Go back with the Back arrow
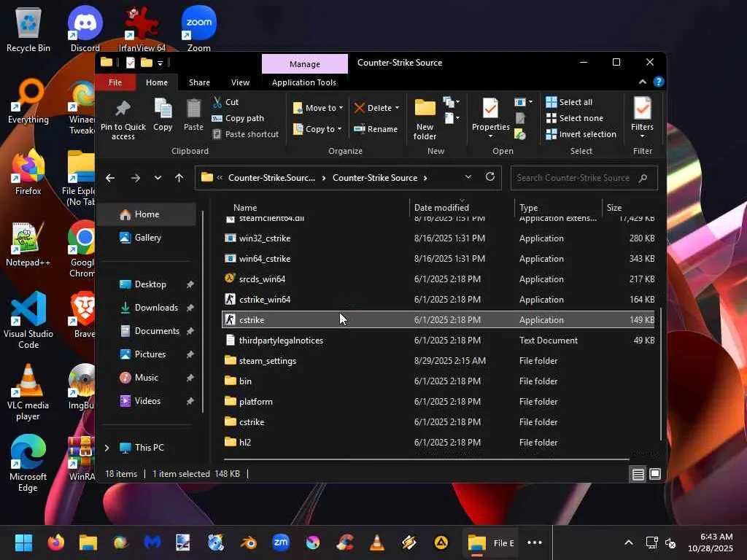The image size is (747, 560). pyautogui.click(x=110, y=178)
